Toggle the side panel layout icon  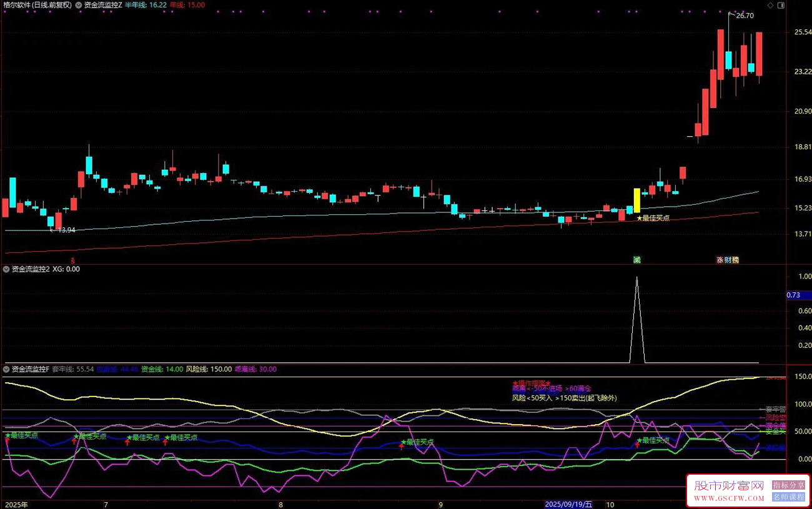click(x=781, y=5)
